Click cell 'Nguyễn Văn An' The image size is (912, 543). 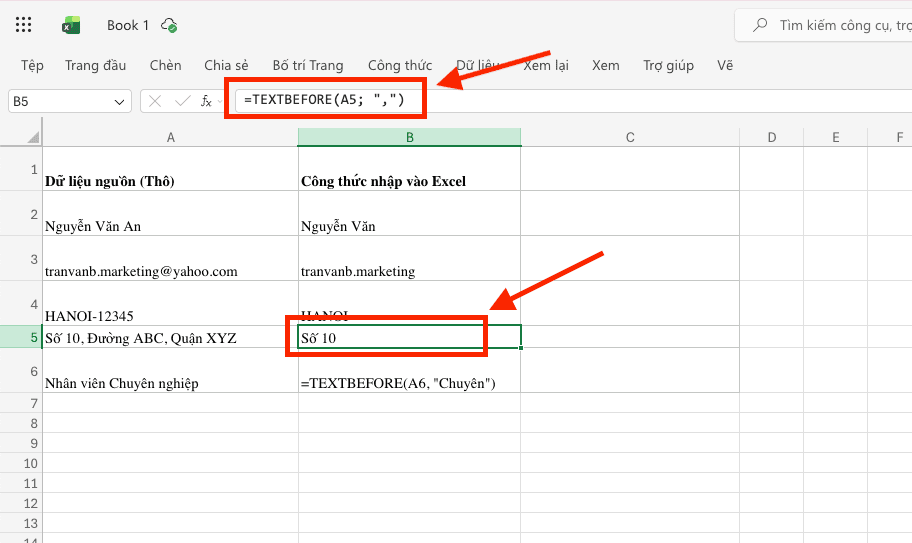point(170,214)
